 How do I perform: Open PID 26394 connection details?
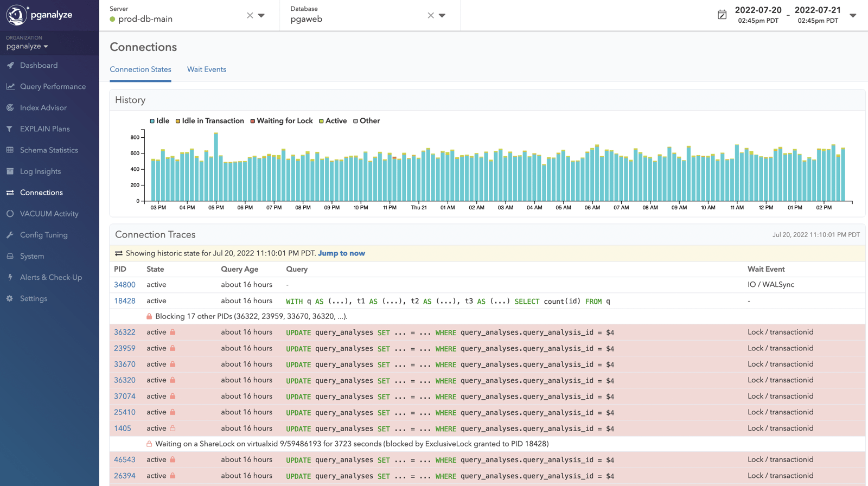[125, 476]
